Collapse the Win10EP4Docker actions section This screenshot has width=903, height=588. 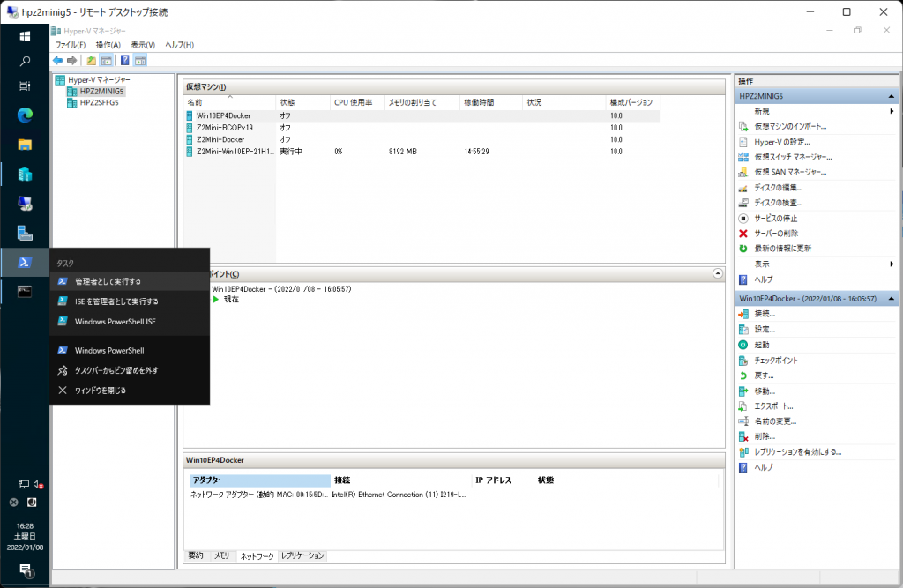[x=891, y=298]
